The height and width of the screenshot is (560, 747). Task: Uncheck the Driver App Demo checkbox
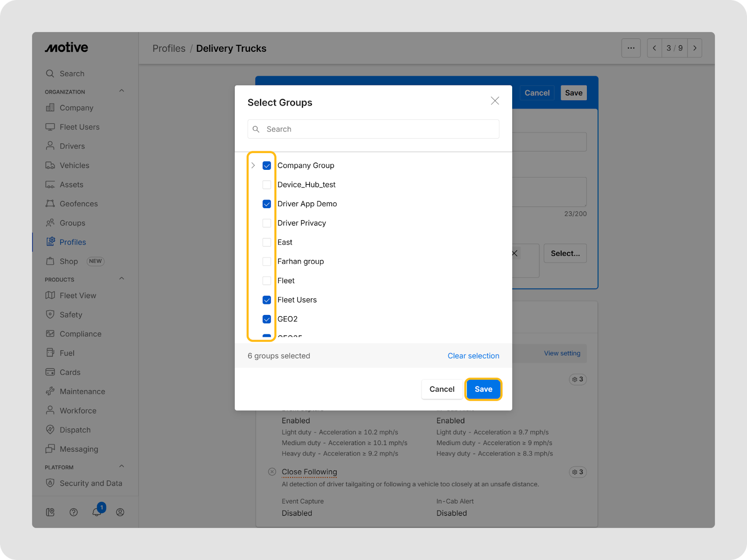coord(267,204)
